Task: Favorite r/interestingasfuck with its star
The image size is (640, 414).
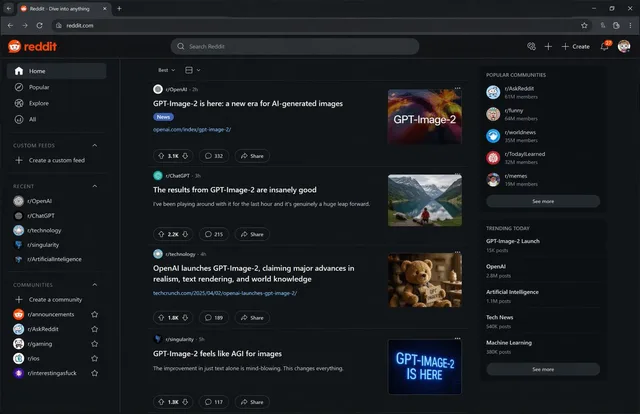Action: 94,373
